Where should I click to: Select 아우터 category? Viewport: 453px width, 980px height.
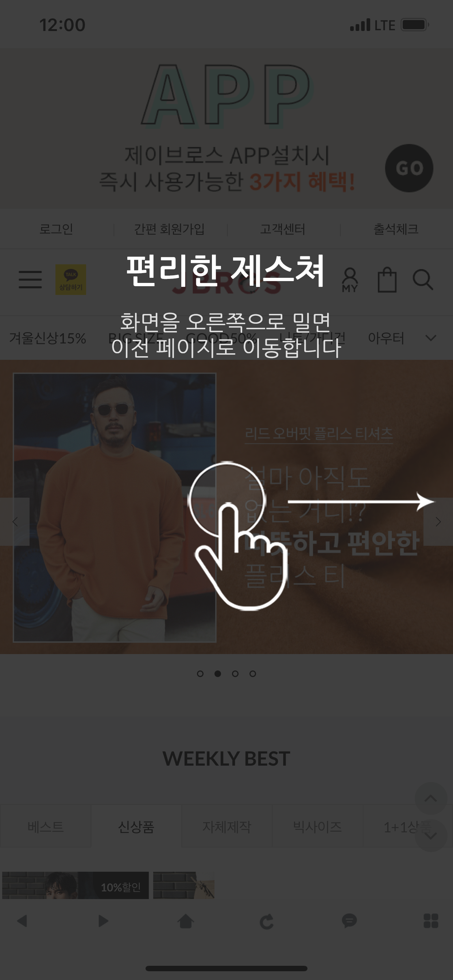[x=386, y=338]
